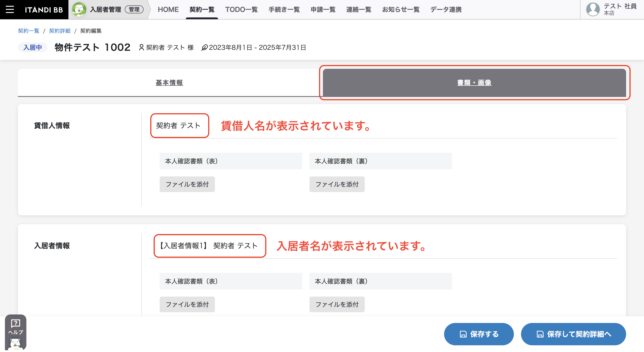Viewport: 644px width, 352px height.
Task: Click the 賃借人情報 section heading
Action: tap(52, 125)
